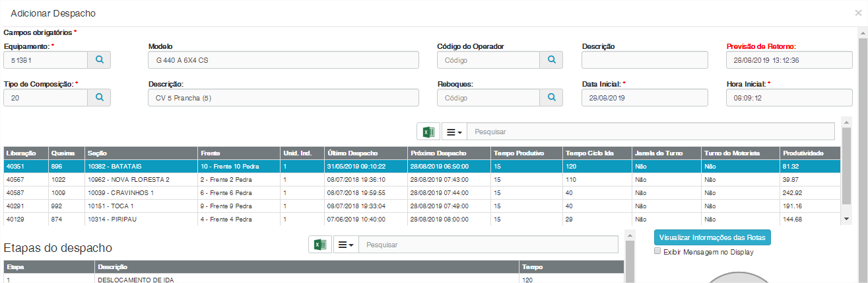
Task: Click the operator Descrição empty field
Action: tap(644, 60)
